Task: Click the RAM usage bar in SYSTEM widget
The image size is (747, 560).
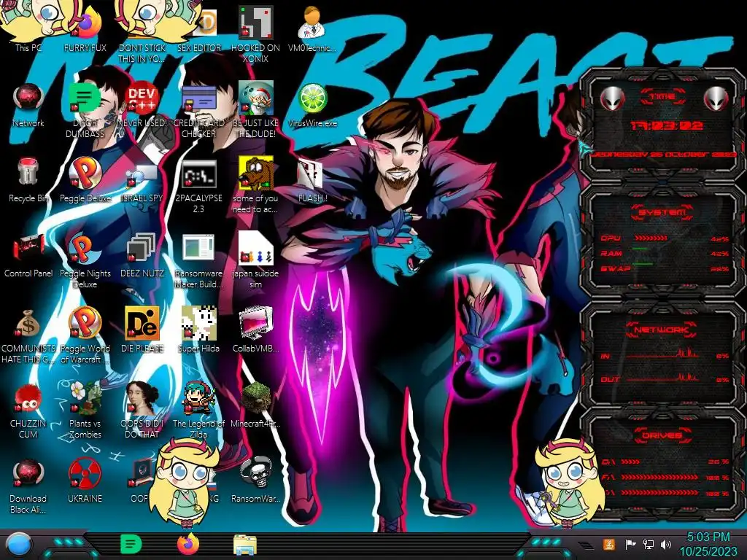Action: 640,249
